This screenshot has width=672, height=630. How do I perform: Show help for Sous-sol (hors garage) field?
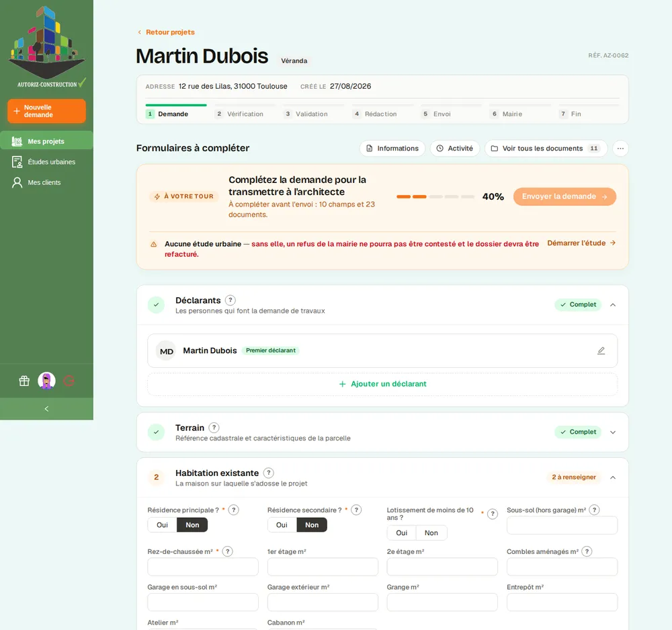tap(595, 510)
